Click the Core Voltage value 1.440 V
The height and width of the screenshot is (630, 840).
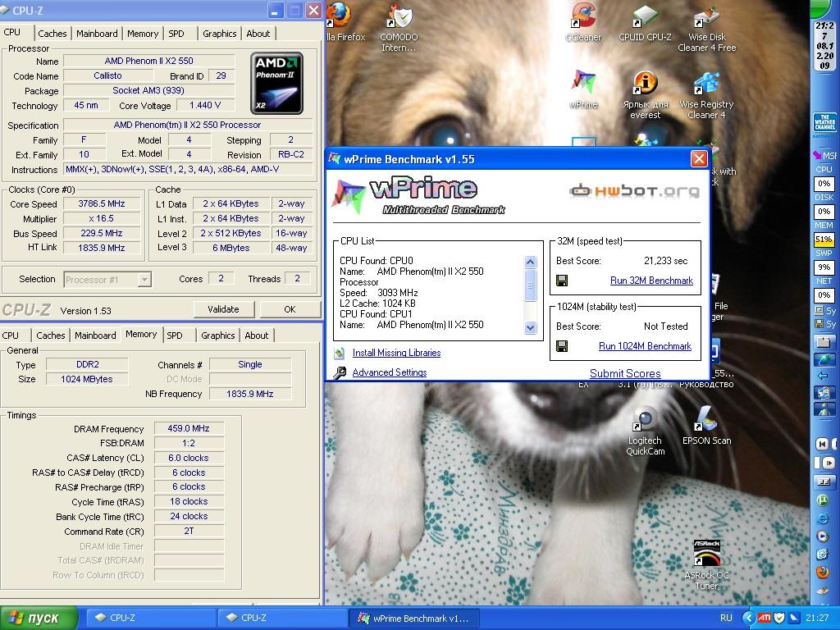click(x=205, y=105)
